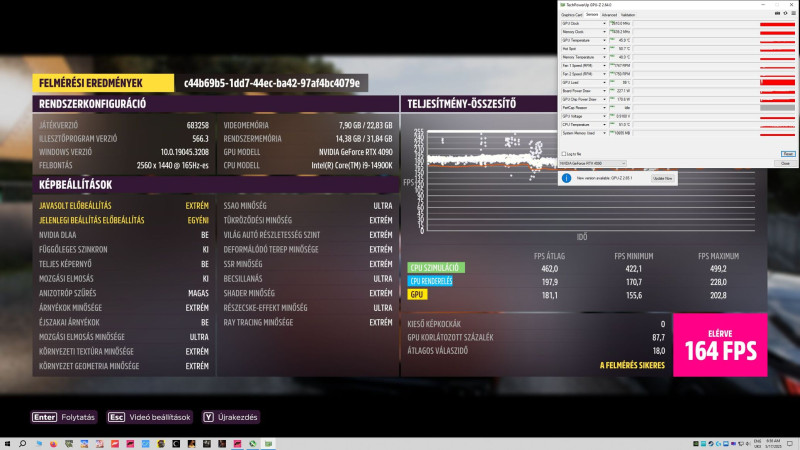Click the GPU Clock value 2610.0 MHz
The image size is (800, 450).
[621, 23]
